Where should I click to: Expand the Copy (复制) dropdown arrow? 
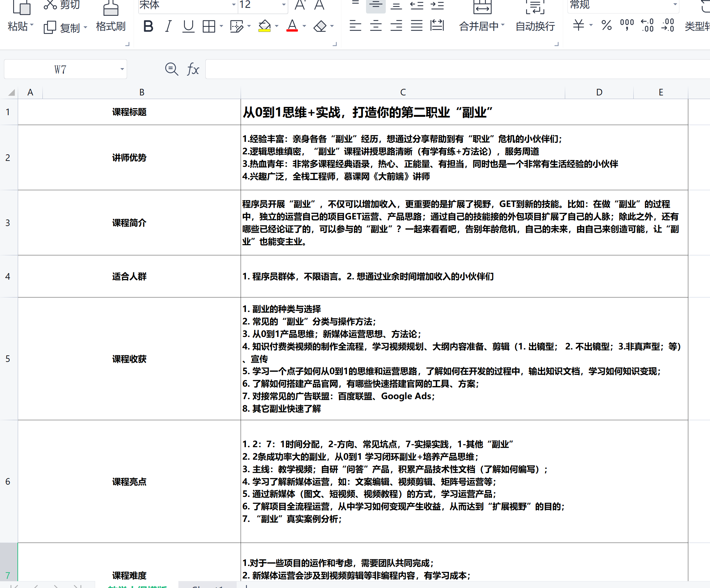coord(85,27)
